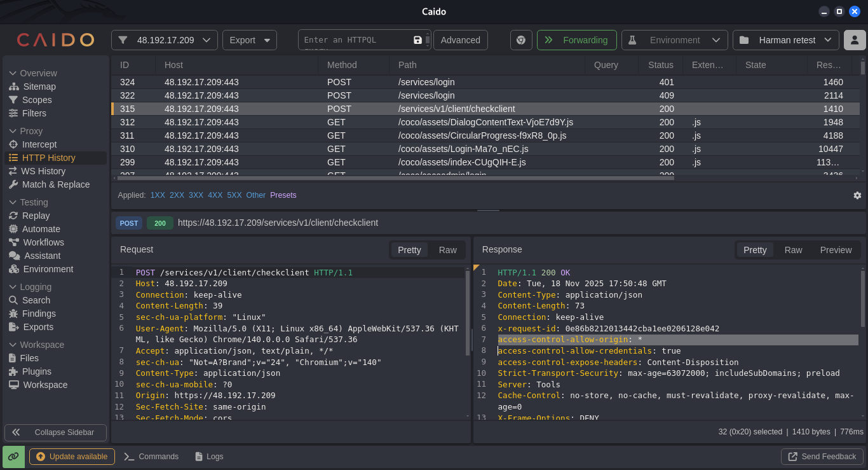
Task: Switch response view to Preview tab
Action: tap(836, 250)
